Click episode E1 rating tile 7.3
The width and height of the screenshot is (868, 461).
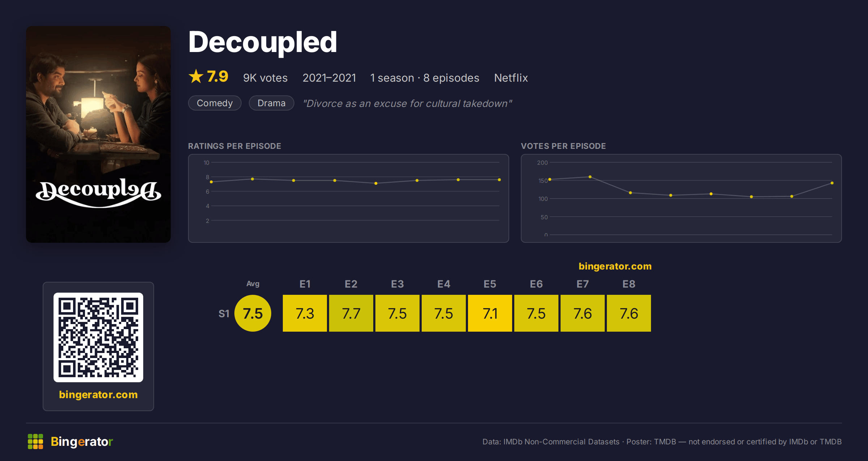[305, 313]
